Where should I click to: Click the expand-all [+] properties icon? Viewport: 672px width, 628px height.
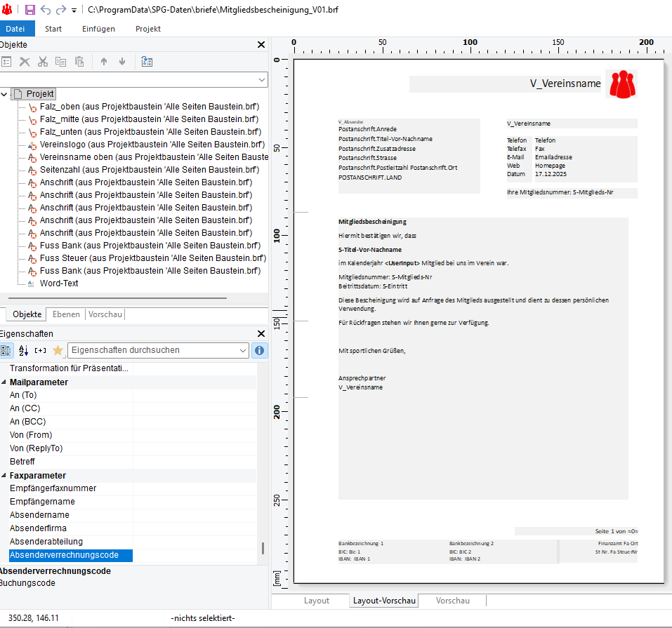pyautogui.click(x=40, y=350)
